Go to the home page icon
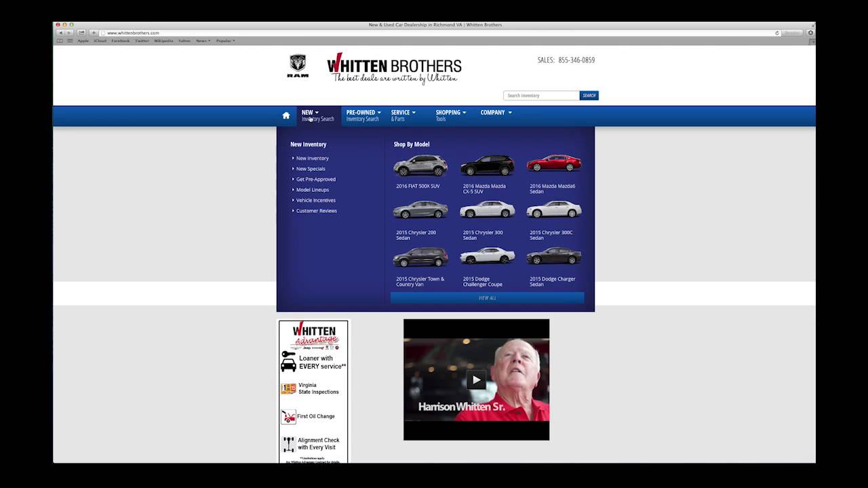 (x=286, y=115)
